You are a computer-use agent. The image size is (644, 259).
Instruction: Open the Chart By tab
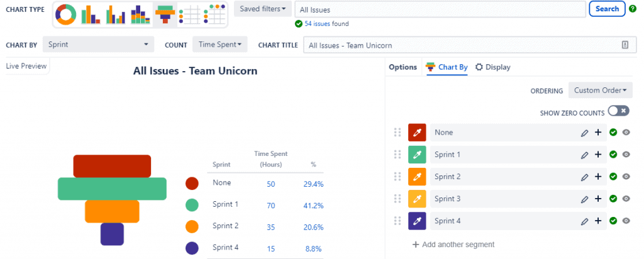pyautogui.click(x=447, y=67)
